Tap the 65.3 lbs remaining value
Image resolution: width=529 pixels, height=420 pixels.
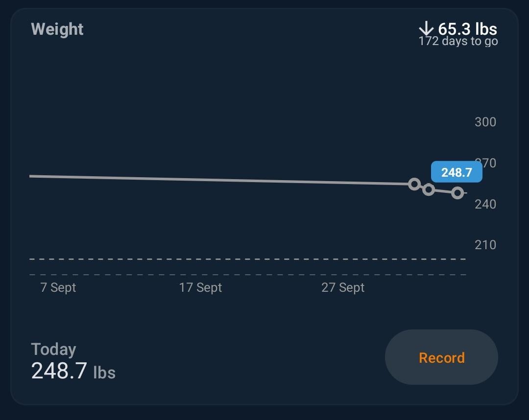click(x=467, y=29)
